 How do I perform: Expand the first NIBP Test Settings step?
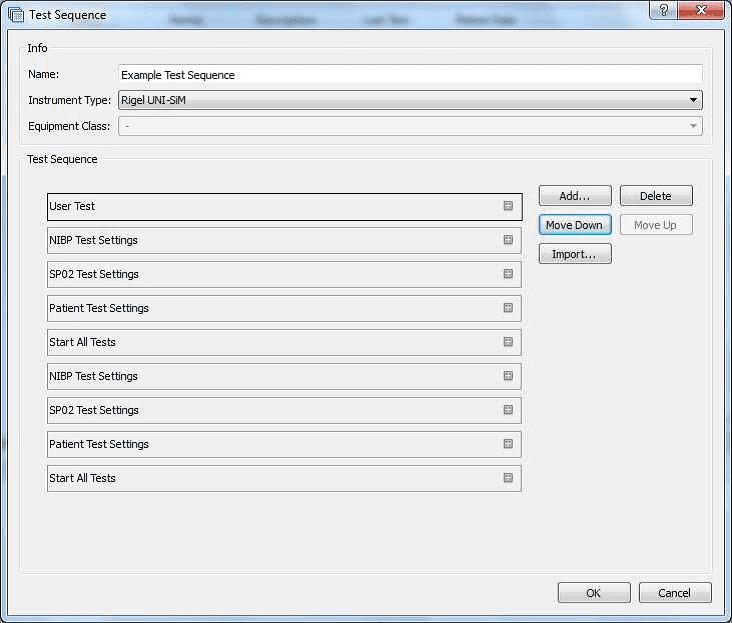(508, 240)
